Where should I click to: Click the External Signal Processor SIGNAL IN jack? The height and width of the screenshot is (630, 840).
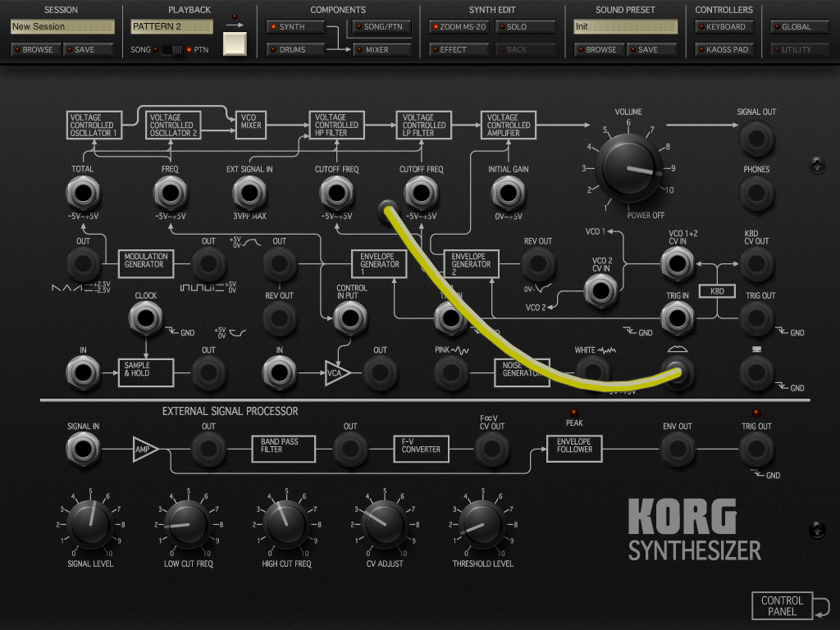83,449
